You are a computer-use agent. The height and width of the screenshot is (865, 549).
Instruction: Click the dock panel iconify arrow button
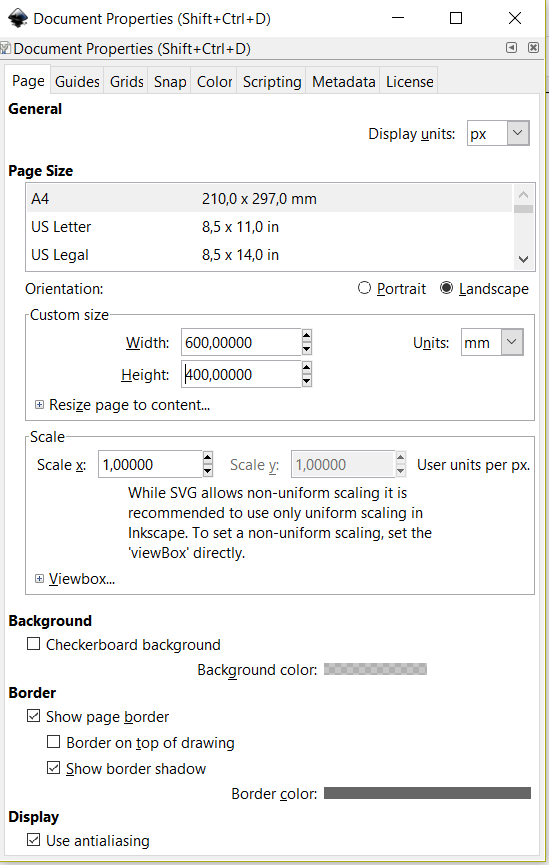(x=511, y=48)
